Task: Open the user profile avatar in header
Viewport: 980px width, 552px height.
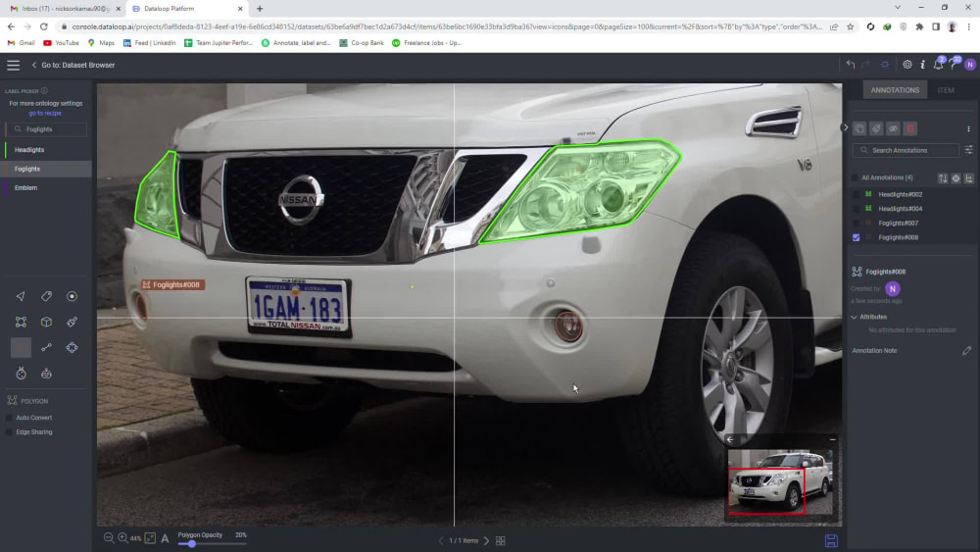Action: [970, 65]
